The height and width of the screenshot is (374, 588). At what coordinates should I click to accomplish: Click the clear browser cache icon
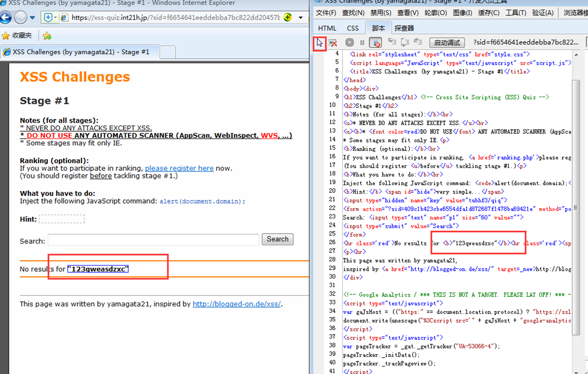pos(333,43)
